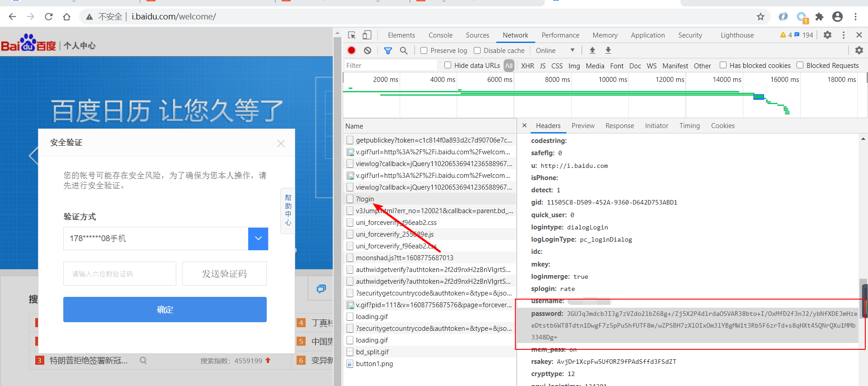Viewport: 868px width, 386px height.
Task: Check Has blocked cookies
Action: coord(723,65)
